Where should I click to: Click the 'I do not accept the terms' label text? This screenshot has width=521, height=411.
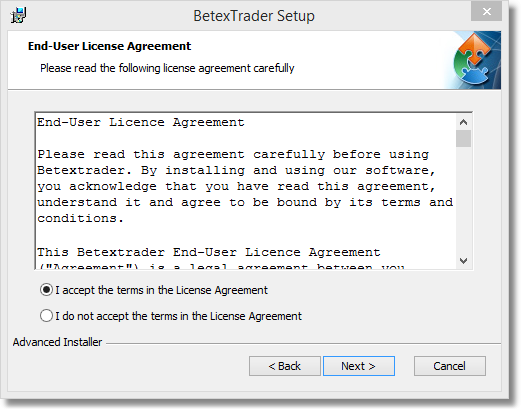click(178, 316)
